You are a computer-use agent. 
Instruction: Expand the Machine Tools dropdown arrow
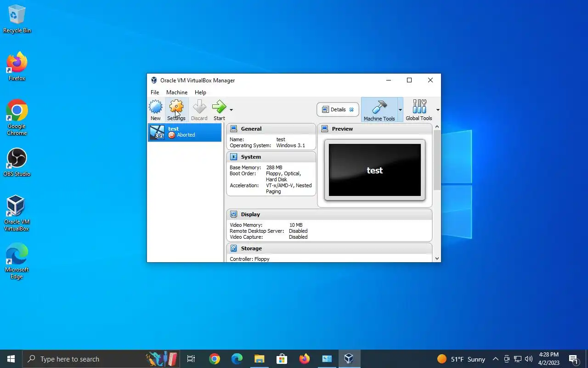tap(400, 110)
